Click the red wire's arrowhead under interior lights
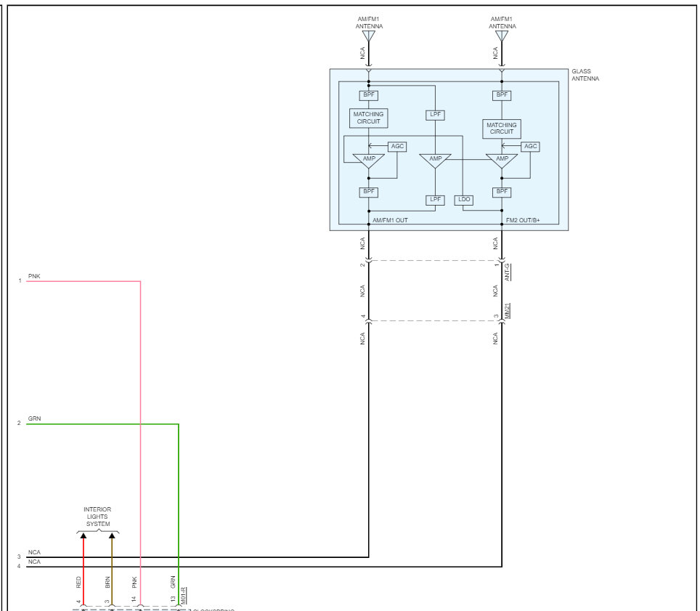This screenshot has height=611, width=700. (84, 535)
